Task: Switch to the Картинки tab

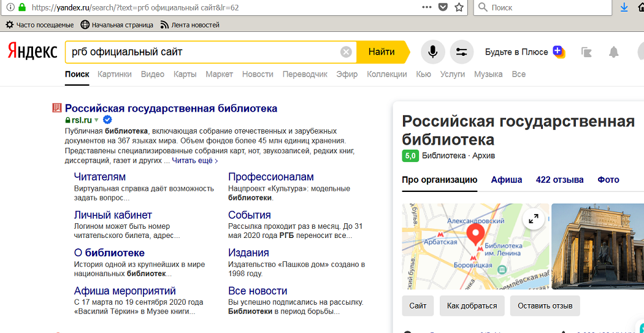Action: 115,74
